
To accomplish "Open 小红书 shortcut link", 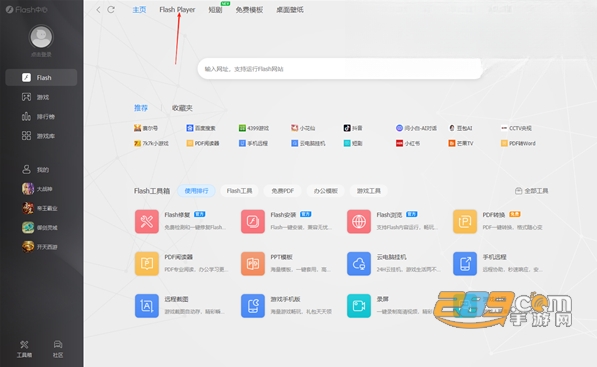I will tap(408, 144).
